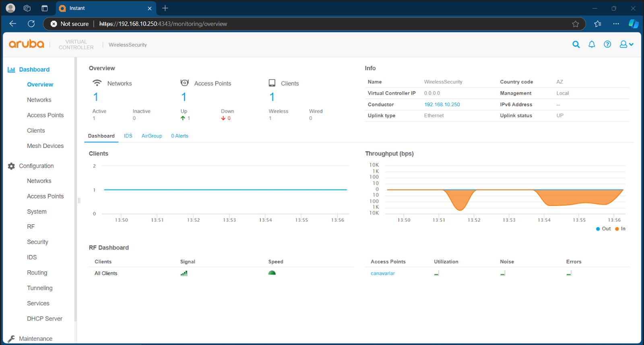Click canavarlar Errors sparkline icon
This screenshot has height=345, width=644.
pos(569,273)
